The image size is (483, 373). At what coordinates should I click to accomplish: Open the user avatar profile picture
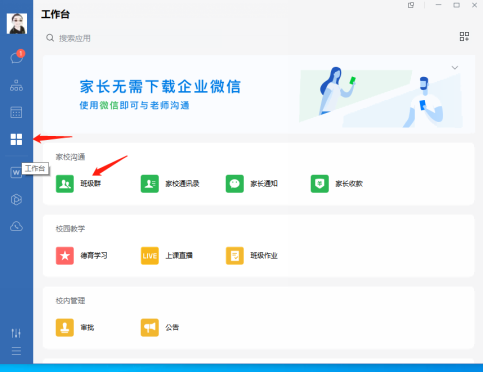pyautogui.click(x=17, y=23)
